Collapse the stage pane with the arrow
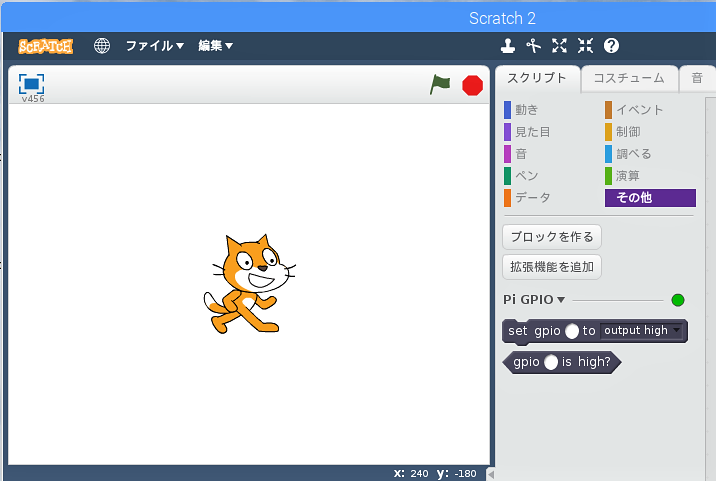The image size is (716, 481). click(x=491, y=474)
